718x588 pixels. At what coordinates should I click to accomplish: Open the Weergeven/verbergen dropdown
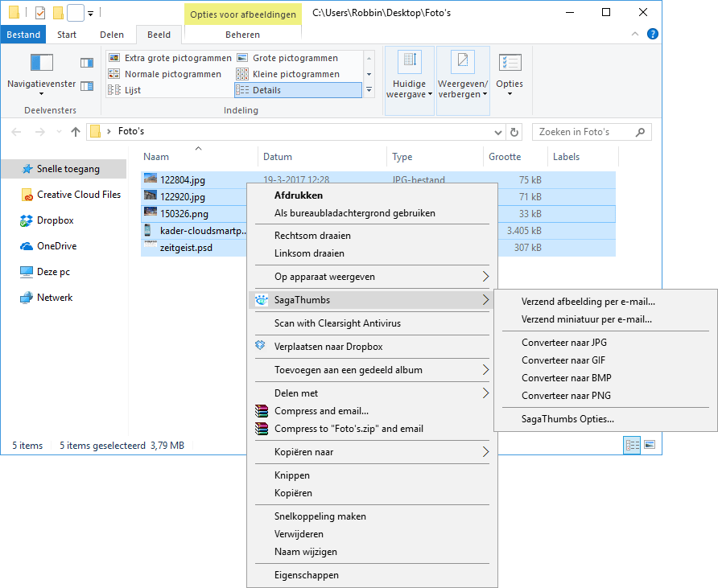[x=463, y=80]
